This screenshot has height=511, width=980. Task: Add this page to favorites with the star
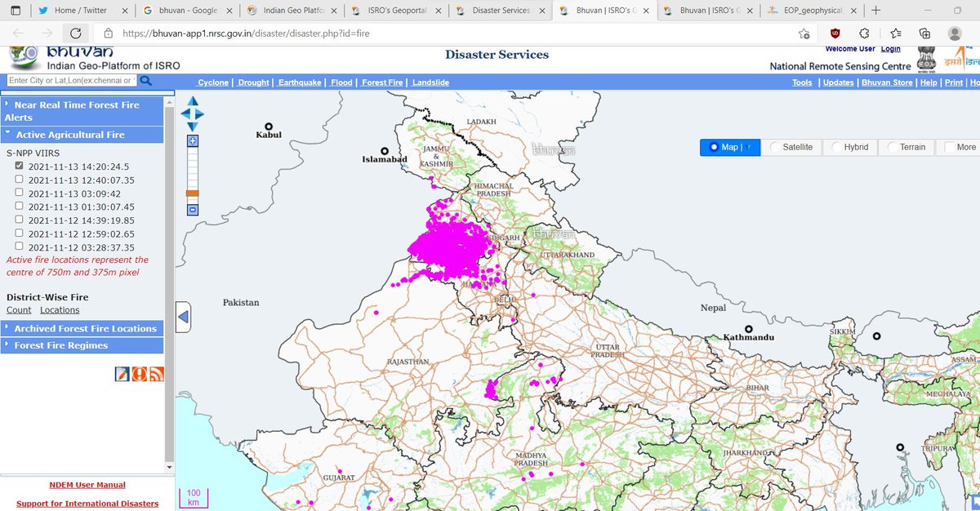coord(804,33)
